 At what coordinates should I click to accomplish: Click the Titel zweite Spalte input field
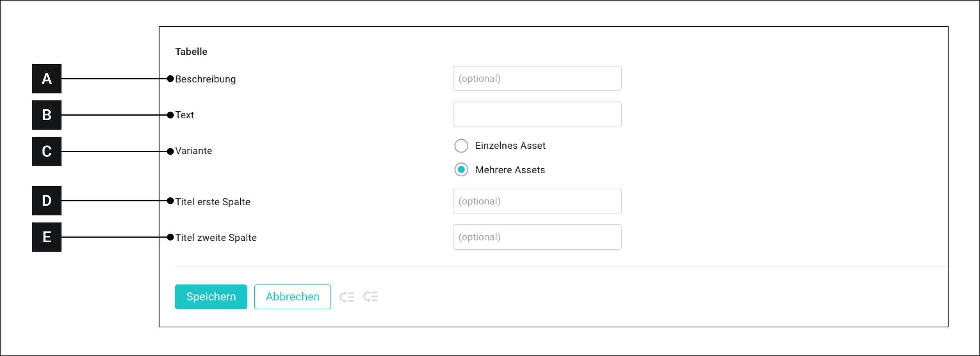[537, 237]
